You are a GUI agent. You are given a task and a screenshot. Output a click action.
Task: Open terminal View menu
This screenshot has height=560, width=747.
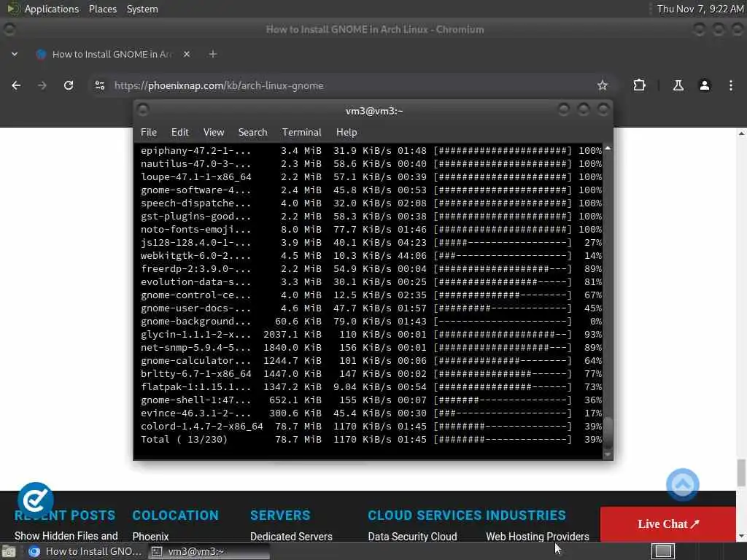coord(214,132)
